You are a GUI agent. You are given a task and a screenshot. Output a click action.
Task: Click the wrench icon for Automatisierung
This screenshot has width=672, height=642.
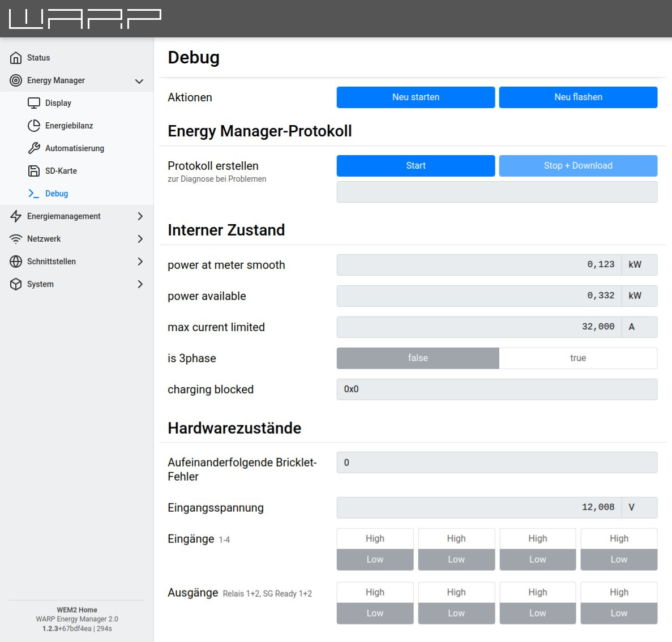tap(34, 148)
